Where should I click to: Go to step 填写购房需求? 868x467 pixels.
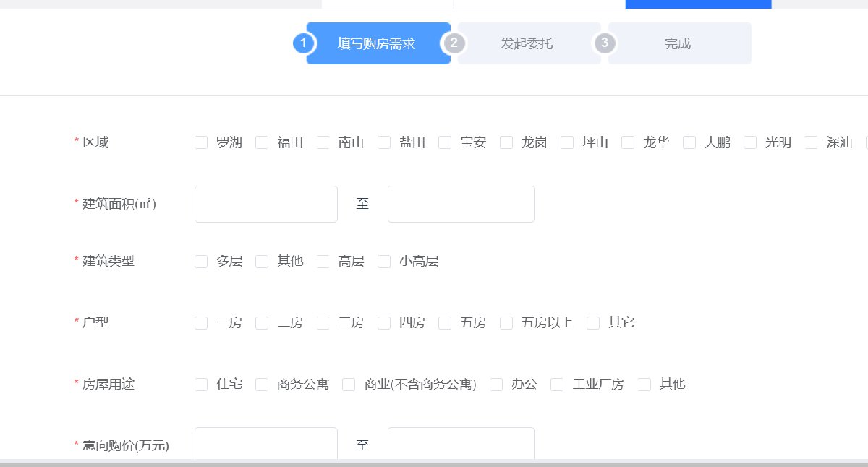[x=378, y=43]
